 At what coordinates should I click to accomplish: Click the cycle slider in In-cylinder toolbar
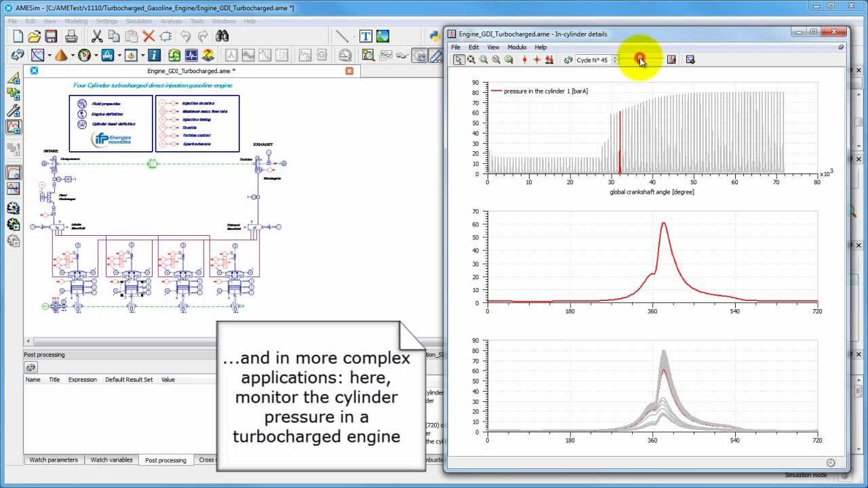[x=641, y=60]
